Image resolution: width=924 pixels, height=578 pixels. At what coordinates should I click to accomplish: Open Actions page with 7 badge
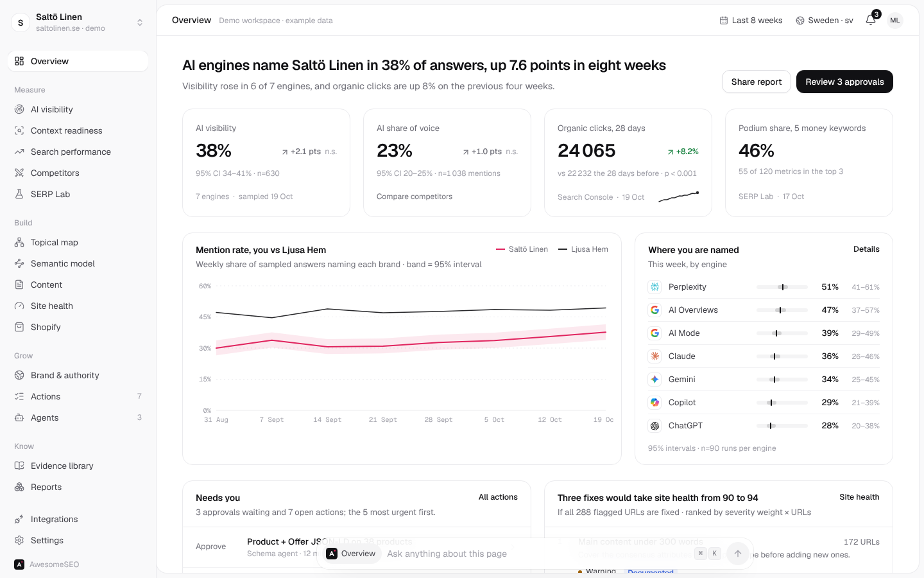click(x=78, y=396)
